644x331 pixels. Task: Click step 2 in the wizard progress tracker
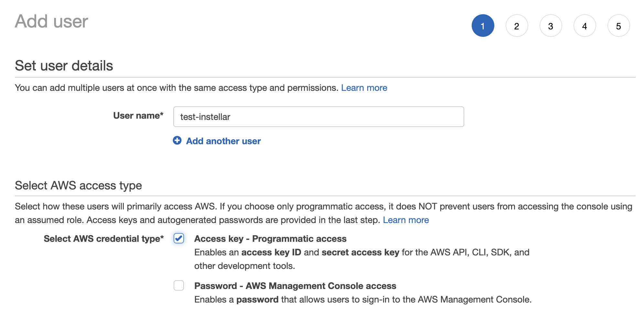[x=517, y=26]
